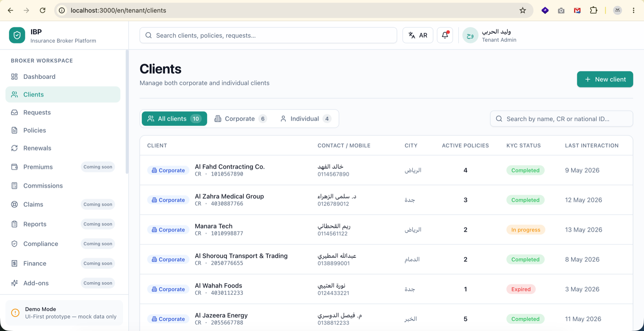
Task: Open browser extensions puzzle icon
Action: click(593, 10)
